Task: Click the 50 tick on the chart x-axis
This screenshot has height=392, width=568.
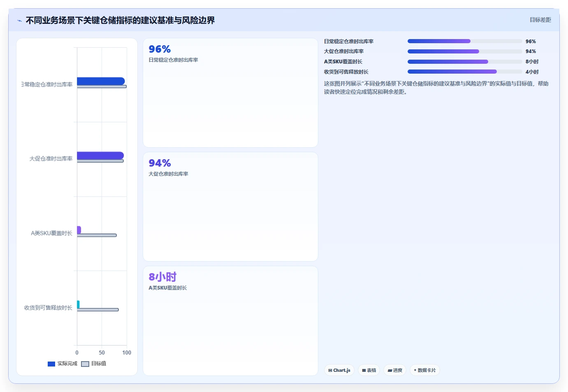Action: (x=102, y=353)
